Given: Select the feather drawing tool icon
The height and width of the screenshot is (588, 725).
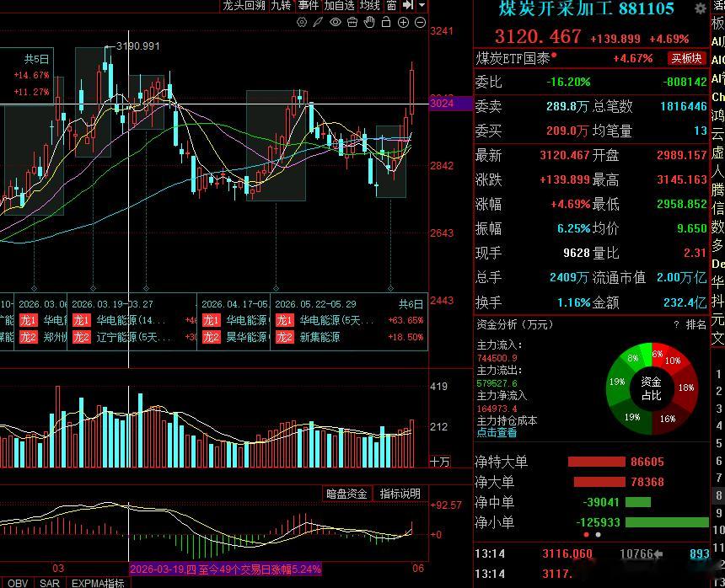Looking at the screenshot, I should click(318, 22).
